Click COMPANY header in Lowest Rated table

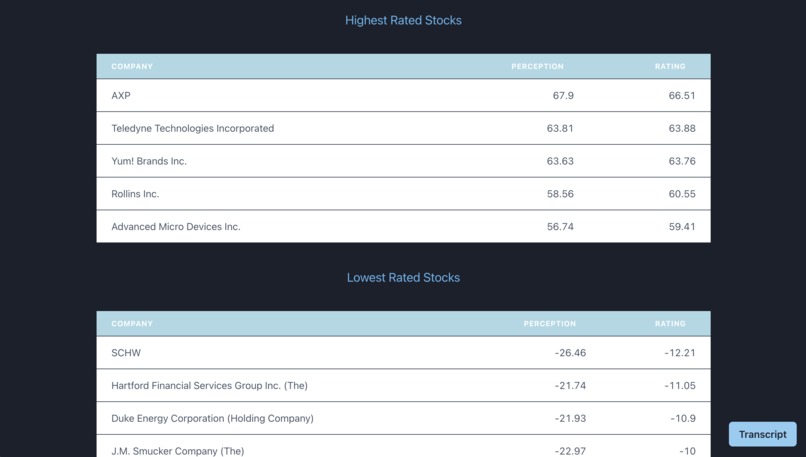pyautogui.click(x=132, y=324)
